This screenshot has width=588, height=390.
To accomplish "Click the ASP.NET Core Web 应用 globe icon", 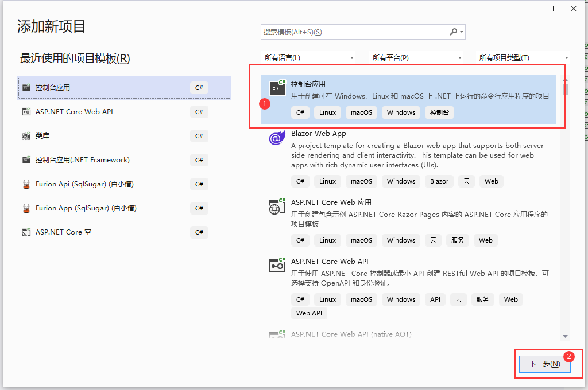I will click(277, 207).
